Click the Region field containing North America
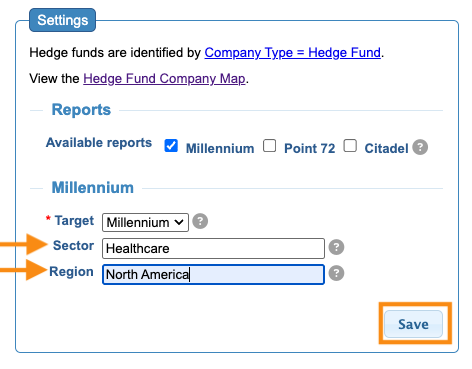The height and width of the screenshot is (369, 472). (x=213, y=274)
